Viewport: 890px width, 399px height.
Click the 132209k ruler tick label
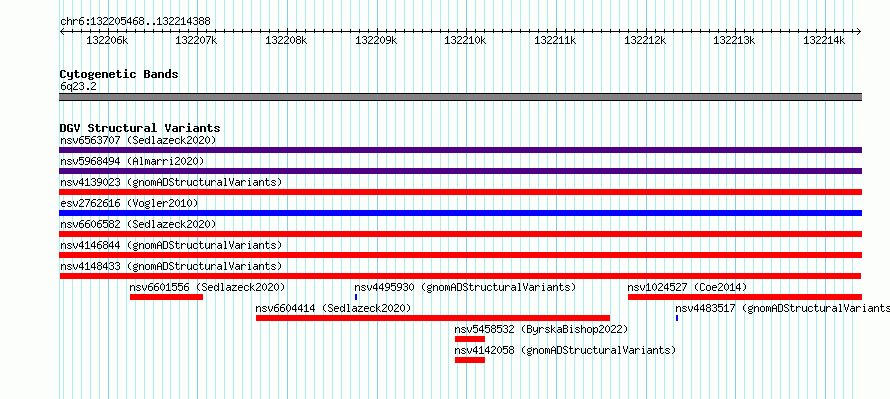click(x=376, y=40)
